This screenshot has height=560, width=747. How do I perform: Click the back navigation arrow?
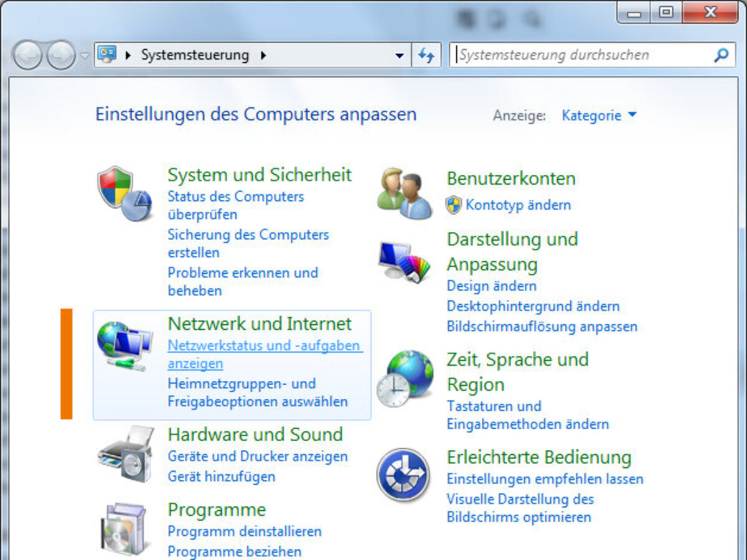(27, 55)
